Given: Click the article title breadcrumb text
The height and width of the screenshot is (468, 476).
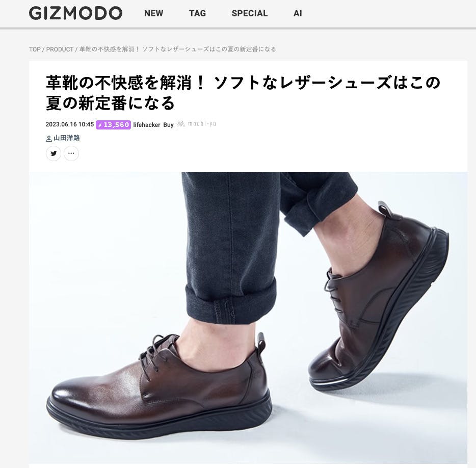Looking at the screenshot, I should coord(177,49).
